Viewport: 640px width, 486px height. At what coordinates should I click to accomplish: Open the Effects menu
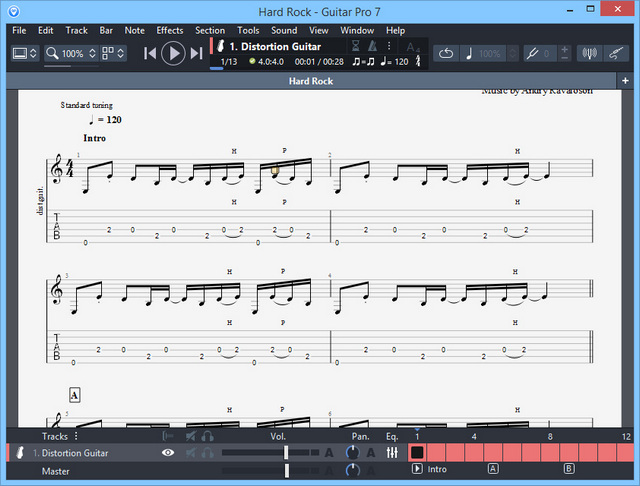point(170,30)
